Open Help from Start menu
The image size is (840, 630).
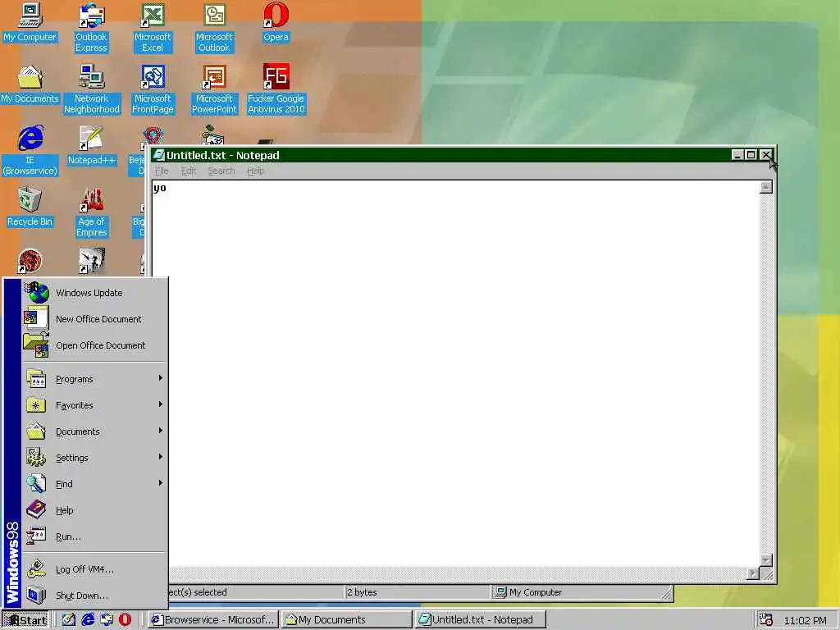tap(95, 510)
